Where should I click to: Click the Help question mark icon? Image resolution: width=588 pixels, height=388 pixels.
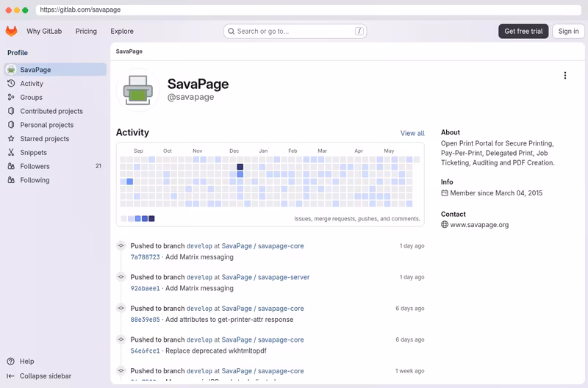coord(11,362)
